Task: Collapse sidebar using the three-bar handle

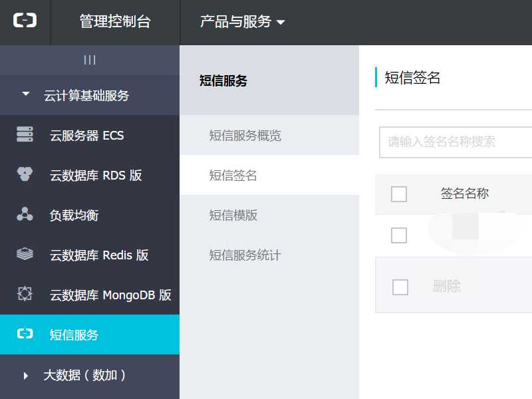Action: [90, 60]
